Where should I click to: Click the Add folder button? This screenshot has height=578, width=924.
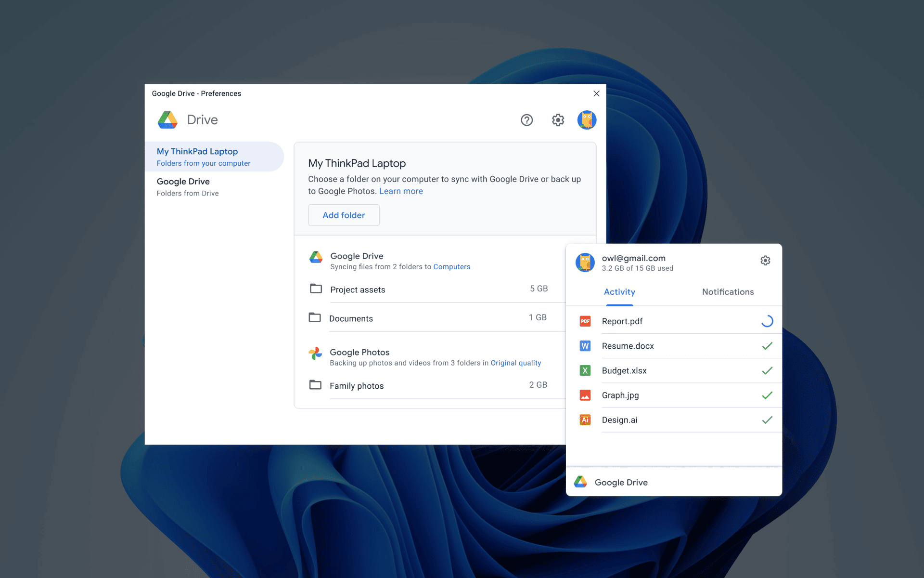click(344, 215)
